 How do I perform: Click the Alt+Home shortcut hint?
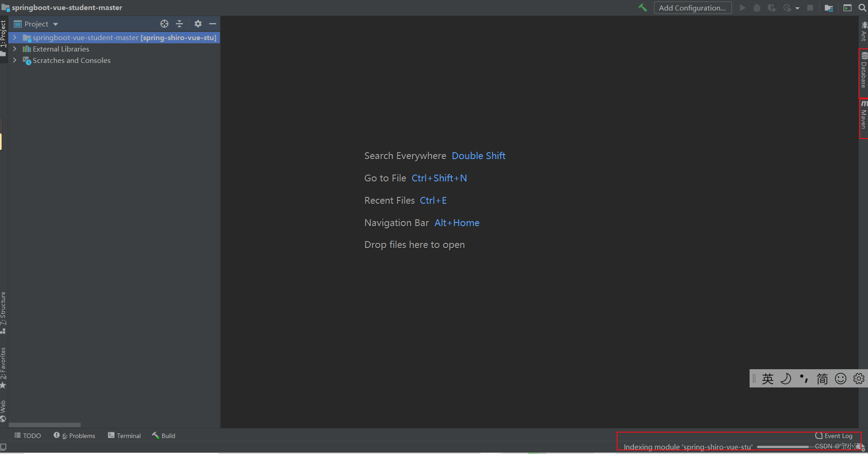[457, 223]
